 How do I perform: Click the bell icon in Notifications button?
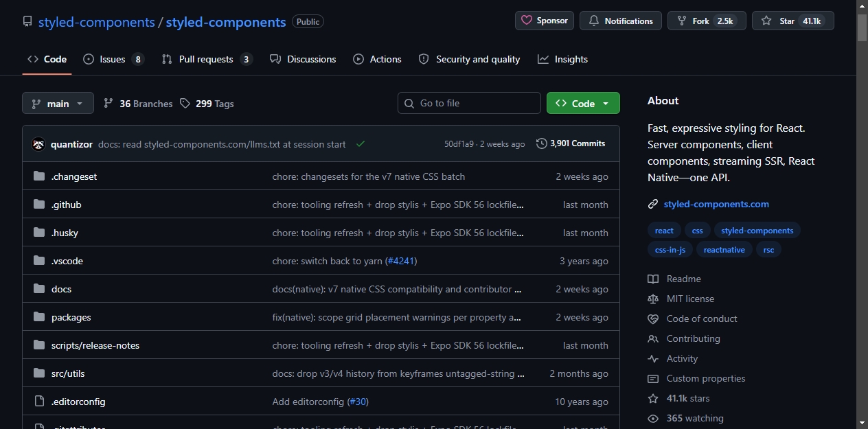point(594,21)
